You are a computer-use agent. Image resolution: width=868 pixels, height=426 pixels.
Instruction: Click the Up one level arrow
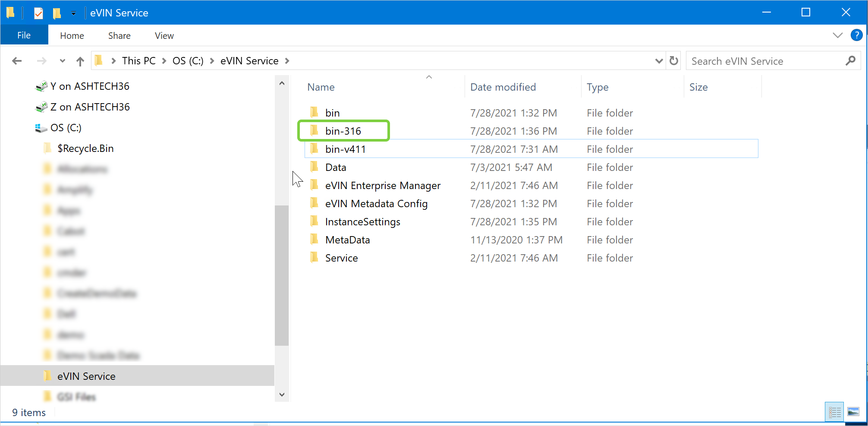[x=80, y=61]
